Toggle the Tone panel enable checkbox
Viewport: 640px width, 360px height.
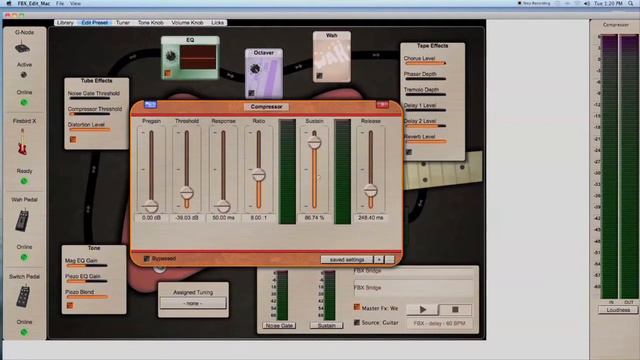70,305
